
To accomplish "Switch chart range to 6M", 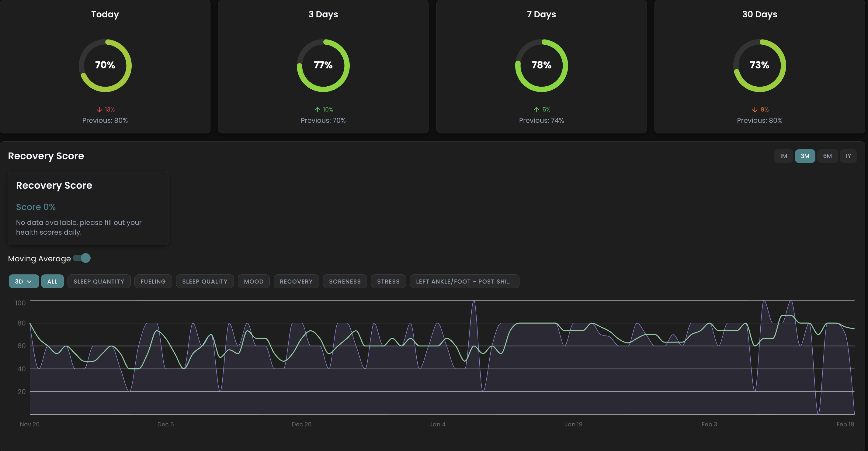I will click(827, 156).
